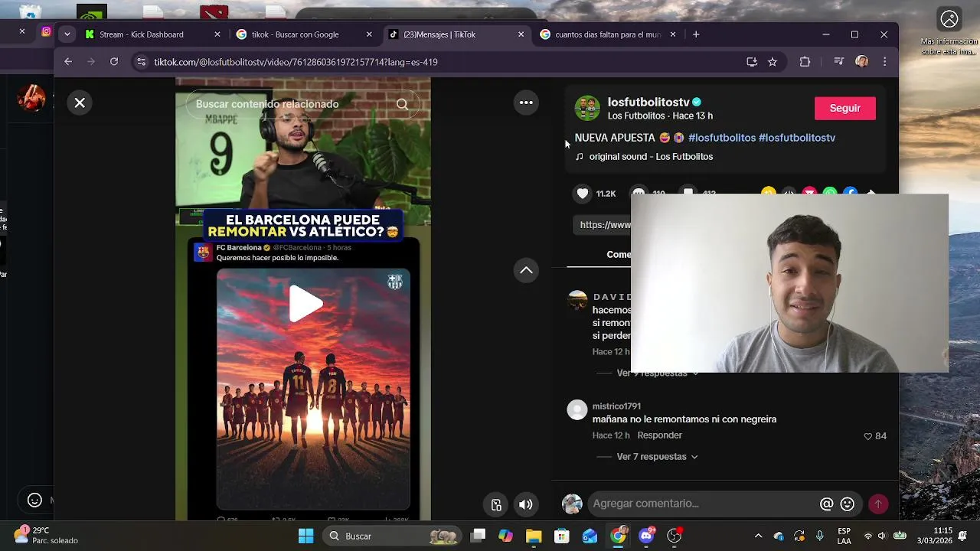980x551 pixels.
Task: Open mistrico1791's gray avatar
Action: point(577,410)
